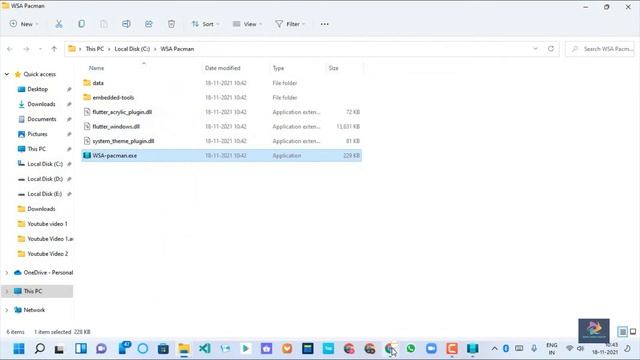The width and height of the screenshot is (640, 360).
Task: Select flutter_windows.dll file
Action: point(221,127)
